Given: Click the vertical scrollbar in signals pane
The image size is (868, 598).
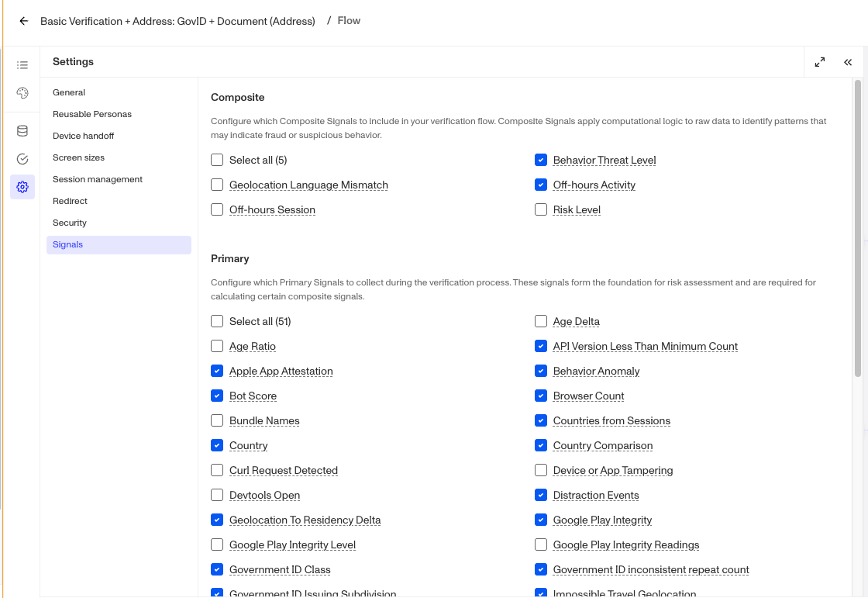Looking at the screenshot, I should pyautogui.click(x=857, y=228).
